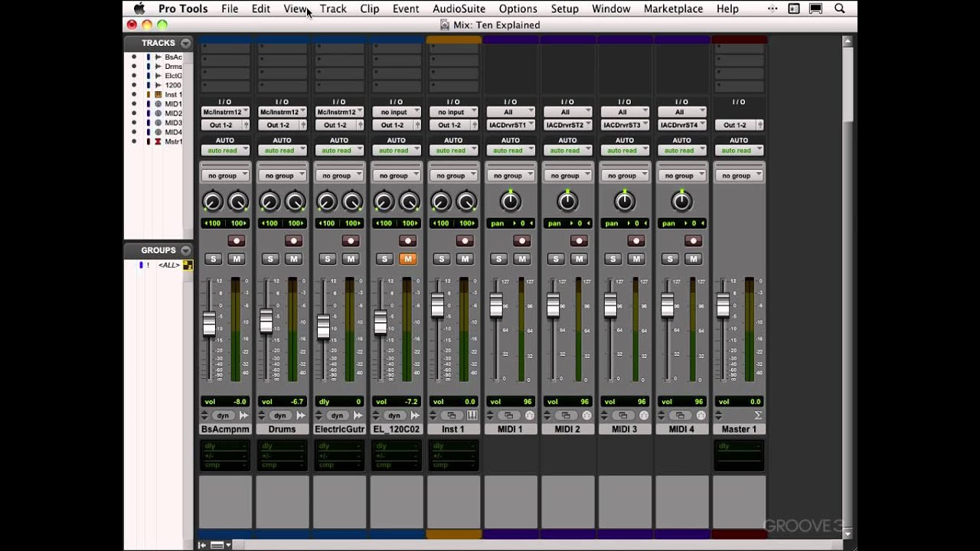Click the first insert slot on BsAcmpnm strip
Viewport: 980px width, 551px height.
pos(225,47)
